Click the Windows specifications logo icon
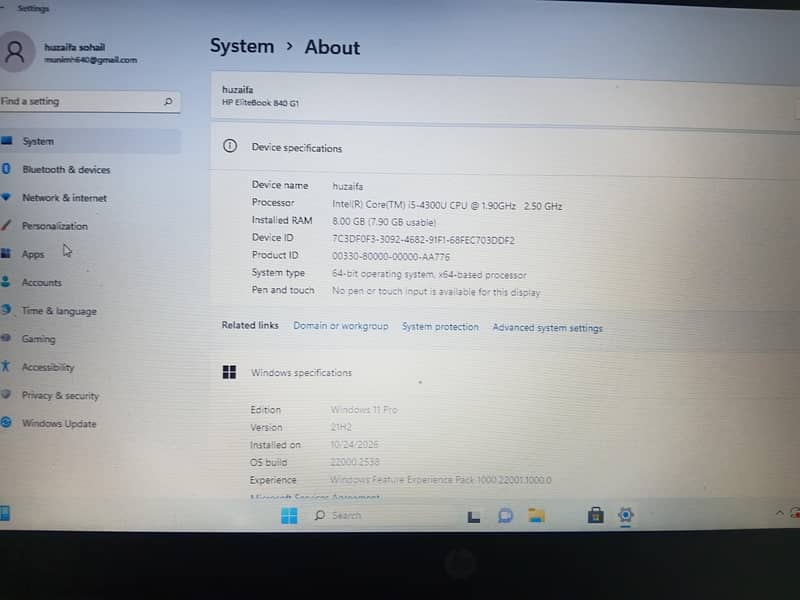Image resolution: width=800 pixels, height=600 pixels. [x=230, y=372]
